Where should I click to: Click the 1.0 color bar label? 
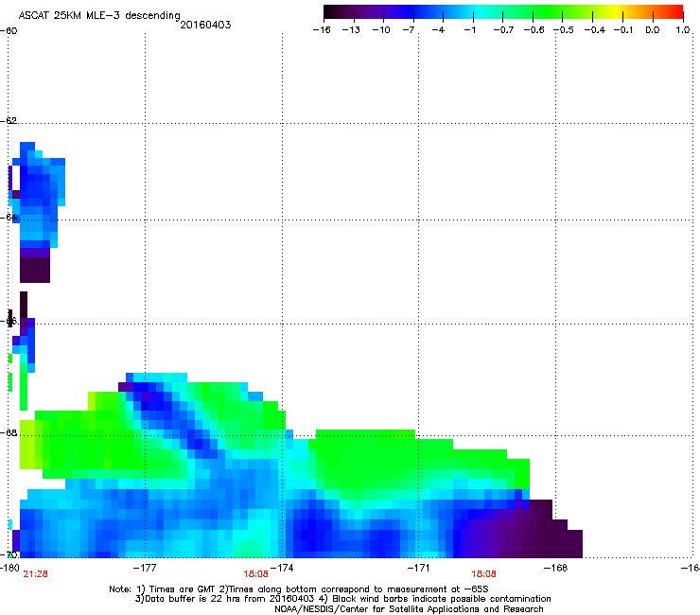click(683, 30)
